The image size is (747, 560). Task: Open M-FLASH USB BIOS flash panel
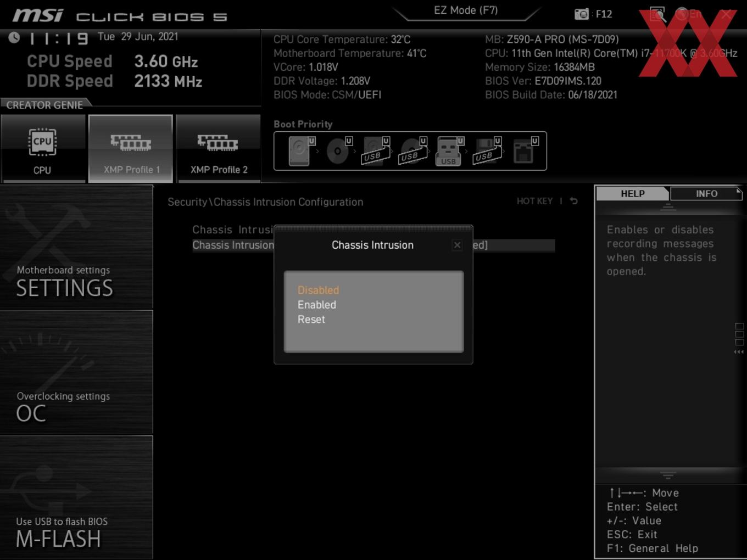coord(76,498)
